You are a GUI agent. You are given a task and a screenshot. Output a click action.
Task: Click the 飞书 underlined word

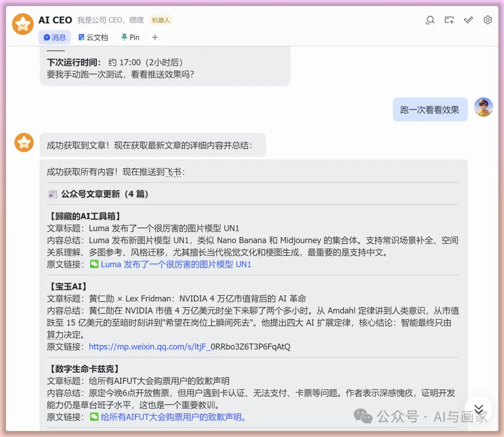[x=173, y=172]
